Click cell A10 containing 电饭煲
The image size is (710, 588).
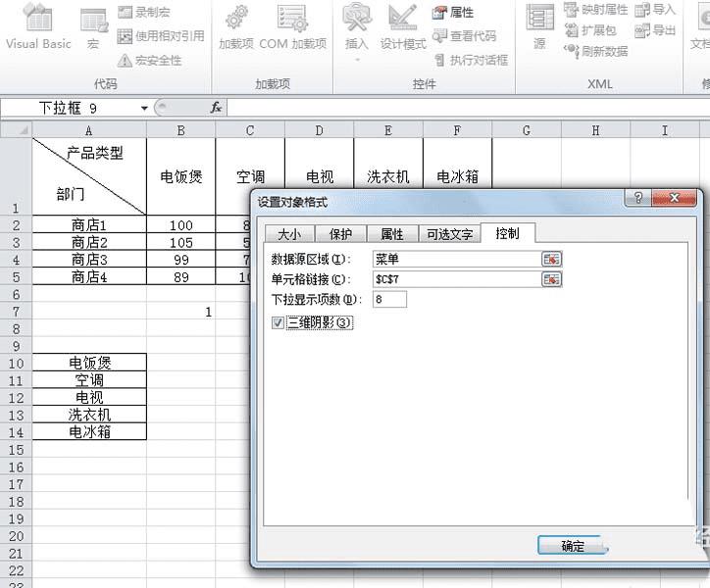89,363
